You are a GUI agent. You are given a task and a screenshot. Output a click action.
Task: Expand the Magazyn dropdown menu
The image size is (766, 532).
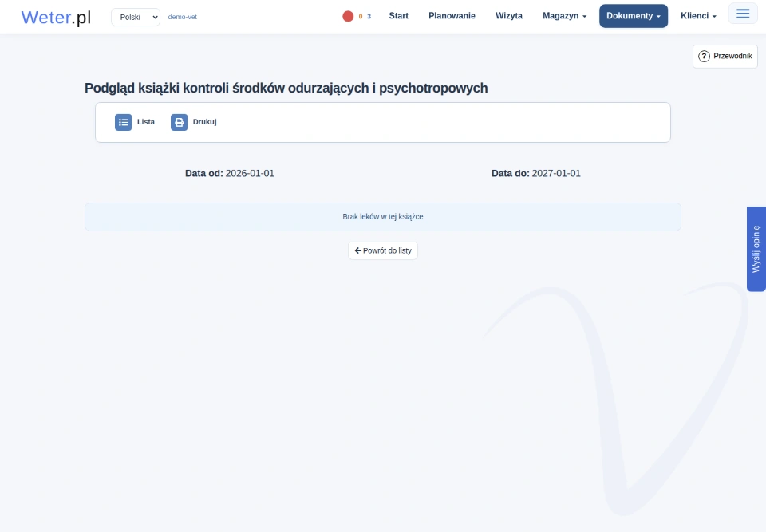point(564,16)
